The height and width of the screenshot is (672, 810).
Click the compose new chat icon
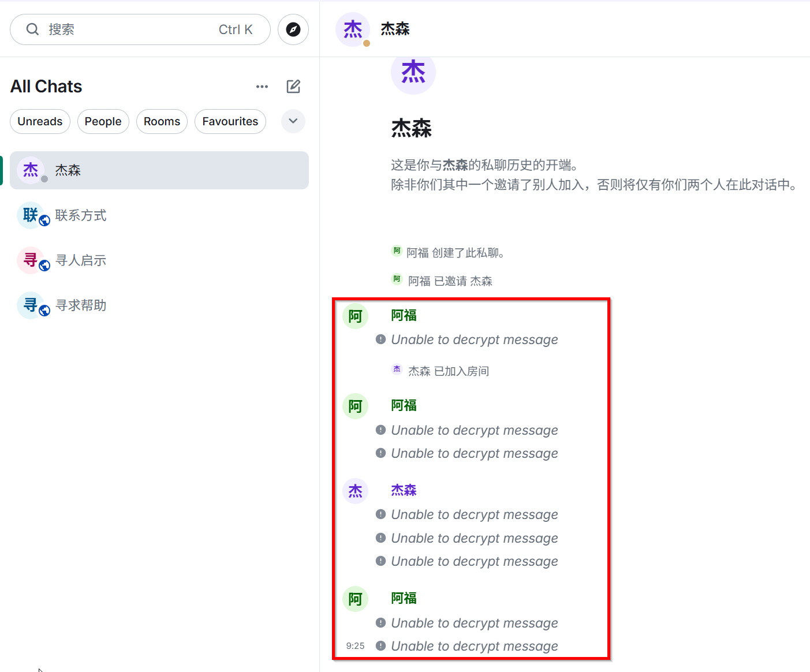click(x=293, y=87)
